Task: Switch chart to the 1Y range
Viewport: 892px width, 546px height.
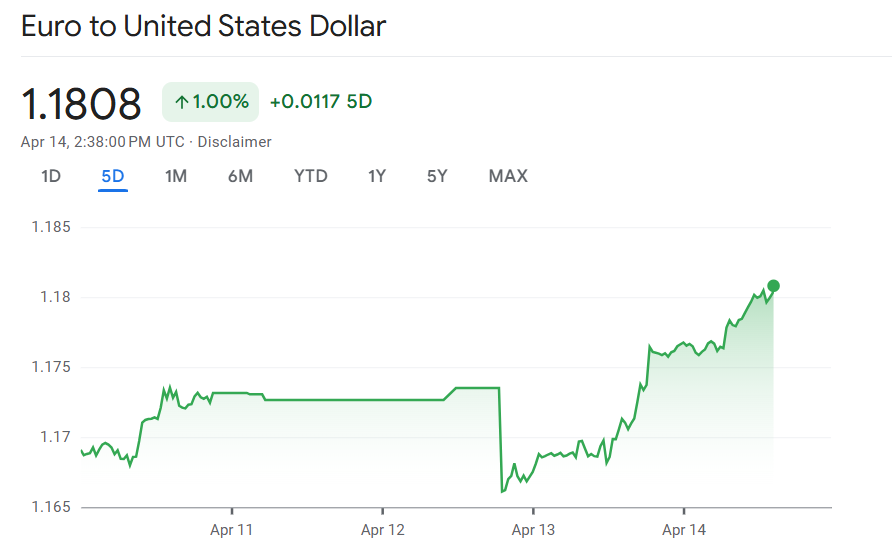Action: click(x=377, y=177)
